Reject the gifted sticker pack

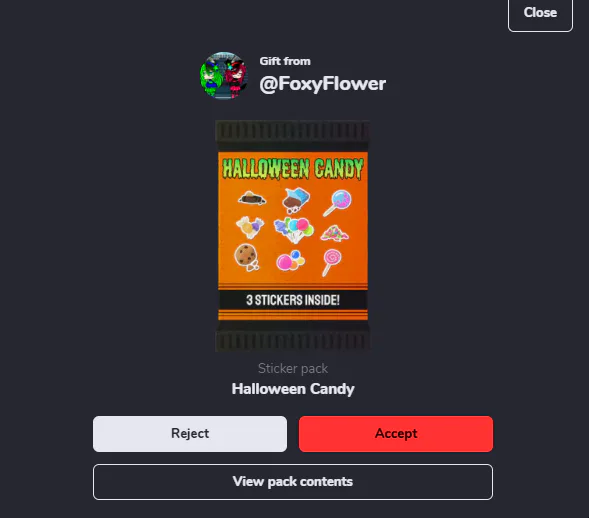pos(190,434)
